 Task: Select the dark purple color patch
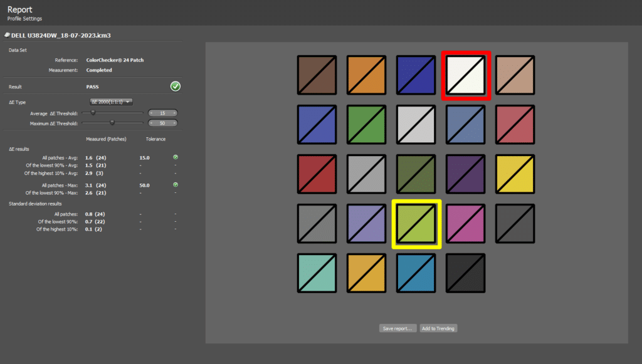(x=466, y=175)
